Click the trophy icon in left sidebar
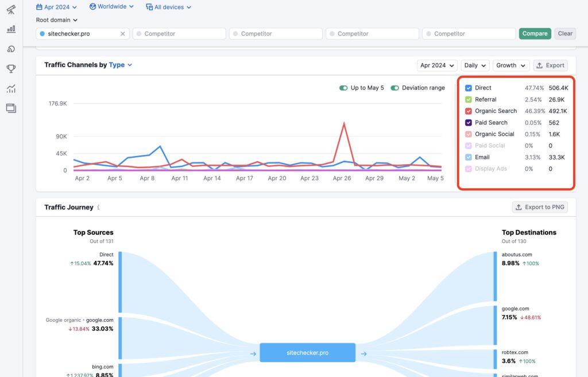 coord(11,69)
